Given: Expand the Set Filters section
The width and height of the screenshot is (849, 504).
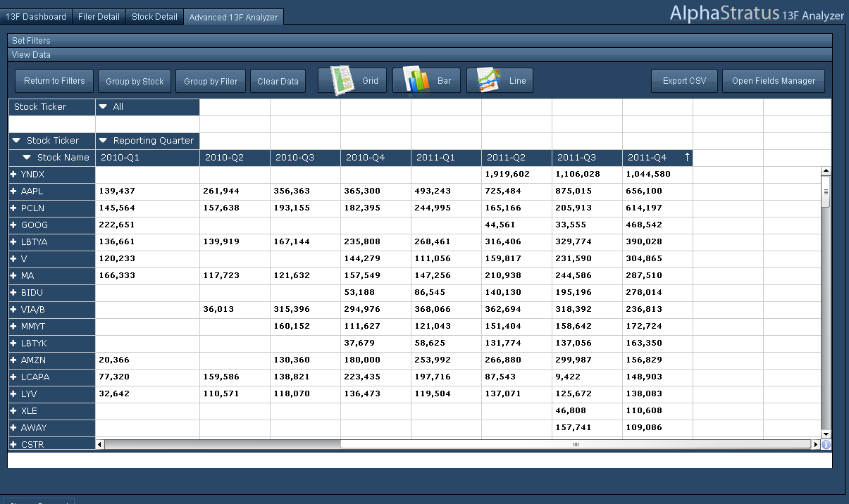Looking at the screenshot, I should point(420,41).
